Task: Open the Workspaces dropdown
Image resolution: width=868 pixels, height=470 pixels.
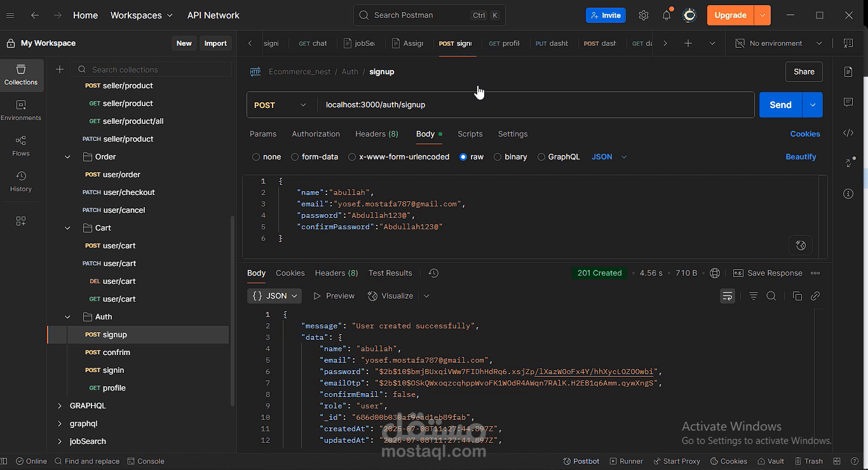Action: 141,15
